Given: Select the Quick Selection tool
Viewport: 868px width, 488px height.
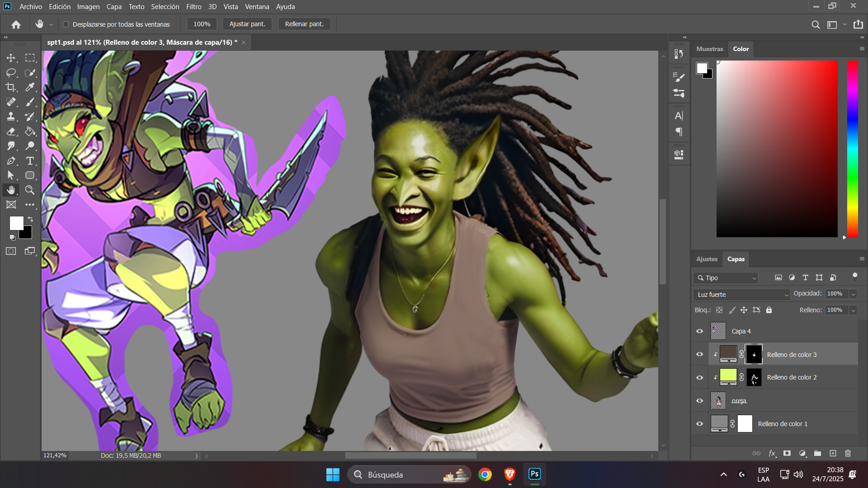Looking at the screenshot, I should click(x=30, y=73).
